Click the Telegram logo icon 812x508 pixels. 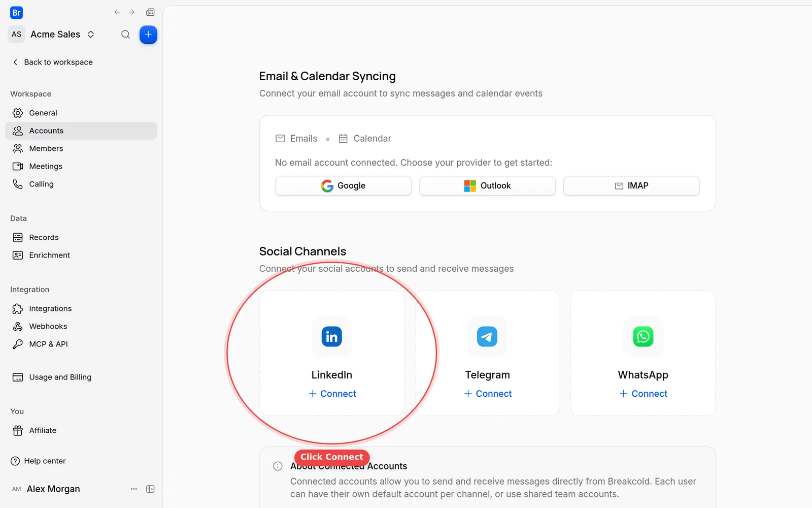tap(487, 336)
